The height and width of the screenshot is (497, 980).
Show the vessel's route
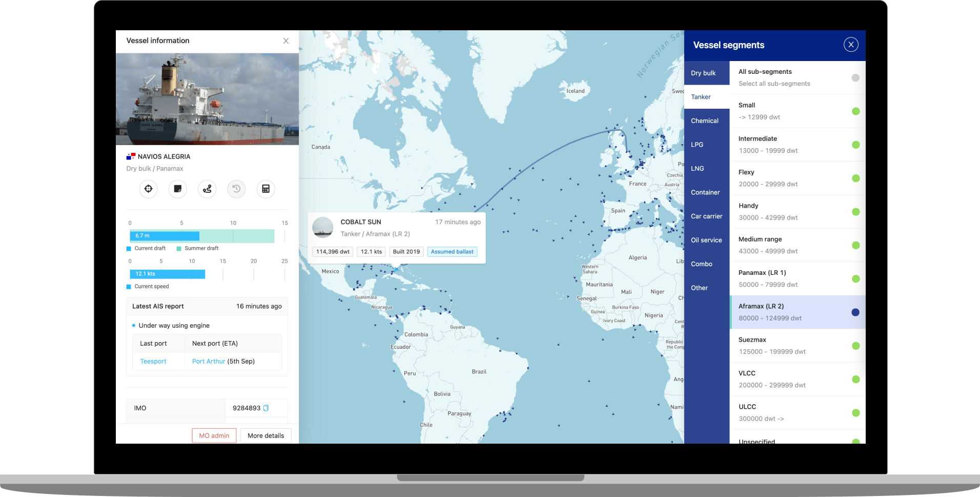(207, 189)
